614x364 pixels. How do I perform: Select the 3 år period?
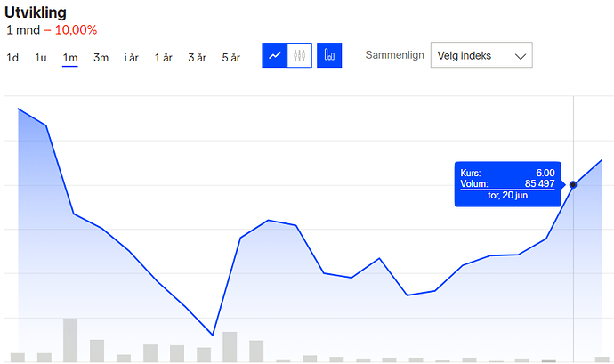coord(197,58)
